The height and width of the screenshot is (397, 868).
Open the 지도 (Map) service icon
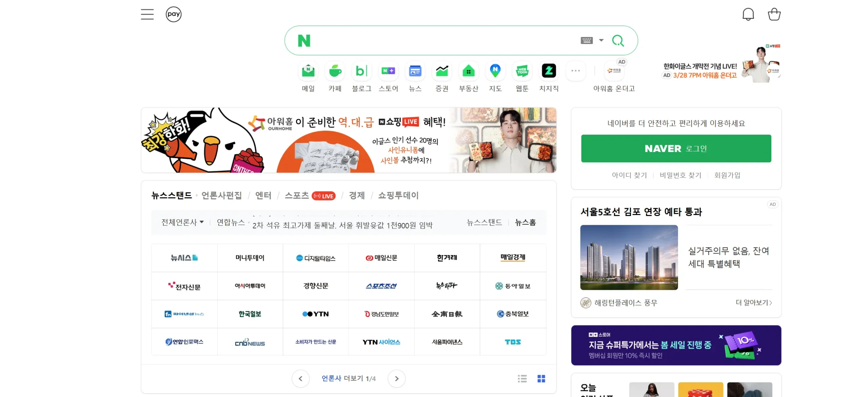pyautogui.click(x=495, y=71)
